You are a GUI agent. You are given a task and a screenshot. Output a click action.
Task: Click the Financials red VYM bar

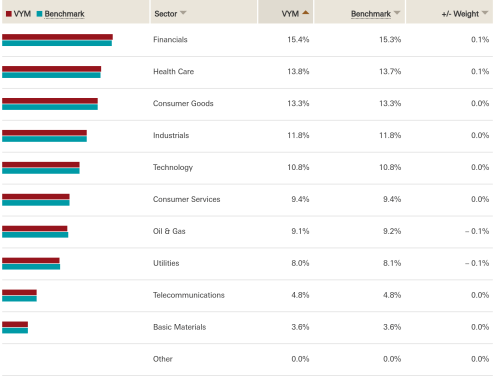pyautogui.click(x=57, y=37)
